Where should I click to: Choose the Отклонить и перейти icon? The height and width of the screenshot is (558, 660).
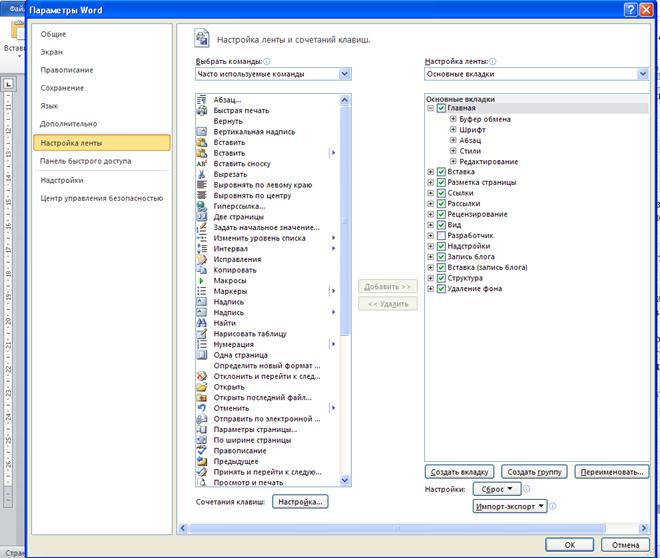click(x=202, y=376)
